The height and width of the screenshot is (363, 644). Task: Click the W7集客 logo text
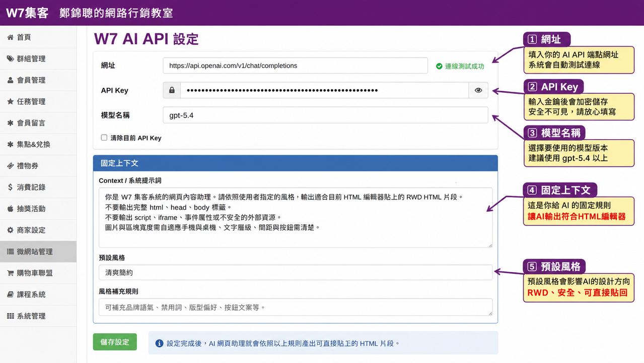pos(27,13)
